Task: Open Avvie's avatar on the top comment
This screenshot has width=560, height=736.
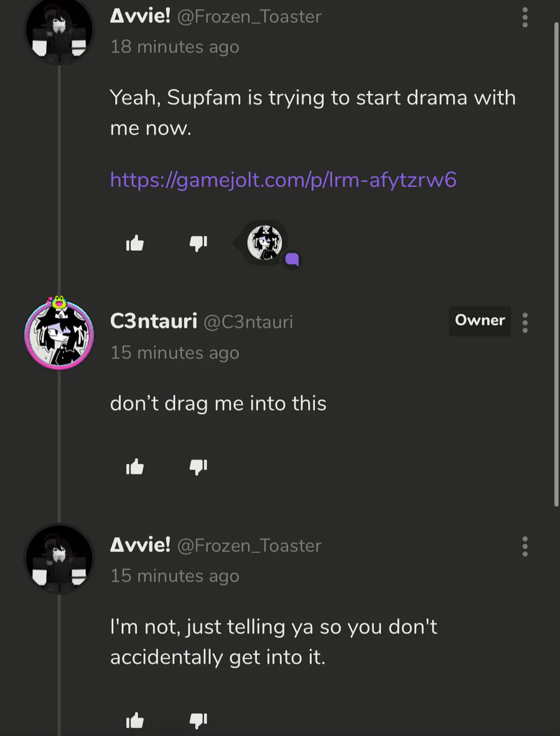Action: 59,31
